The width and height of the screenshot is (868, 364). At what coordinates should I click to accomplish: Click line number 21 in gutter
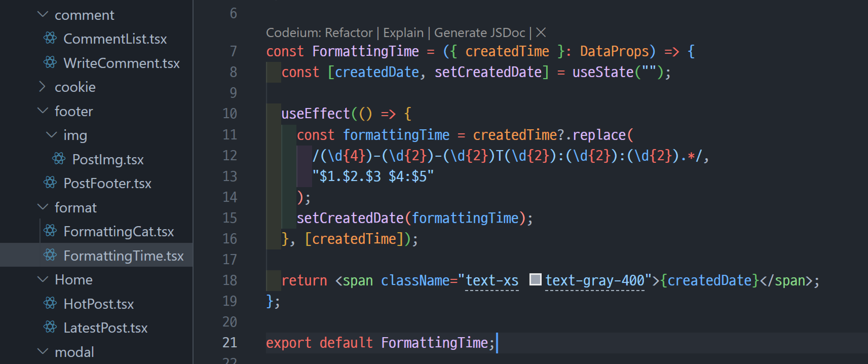coord(230,342)
